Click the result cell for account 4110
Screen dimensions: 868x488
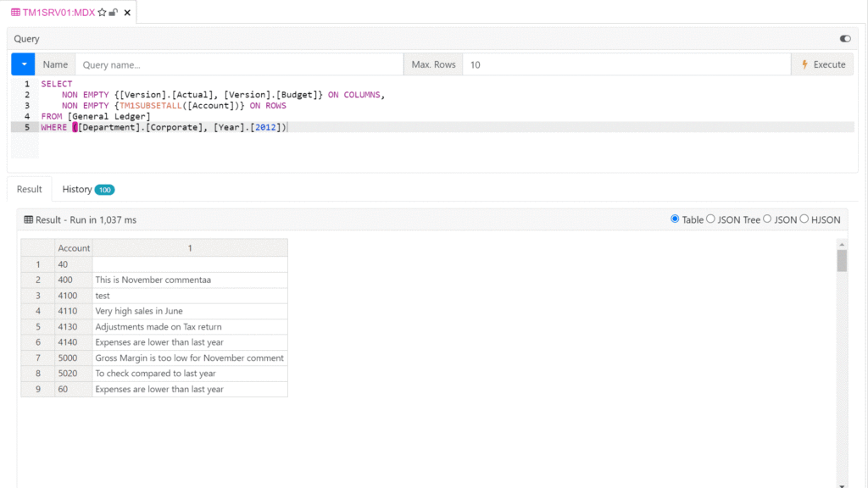tap(189, 311)
